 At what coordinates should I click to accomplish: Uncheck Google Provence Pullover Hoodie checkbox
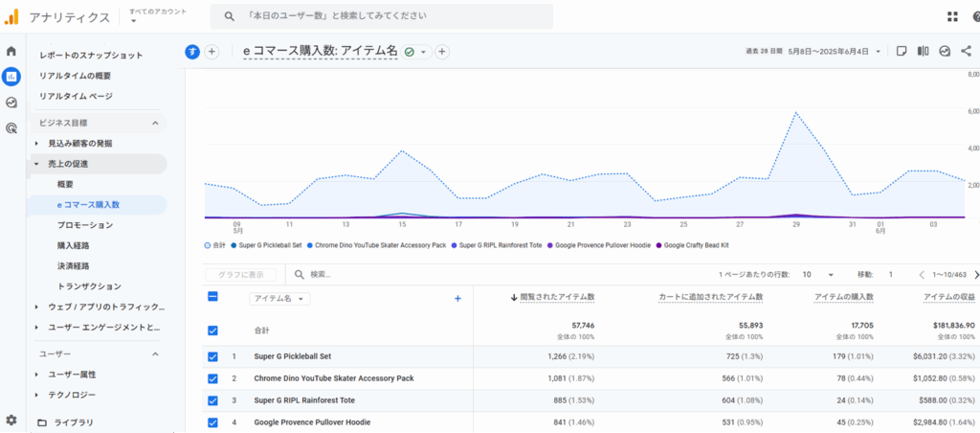click(212, 422)
